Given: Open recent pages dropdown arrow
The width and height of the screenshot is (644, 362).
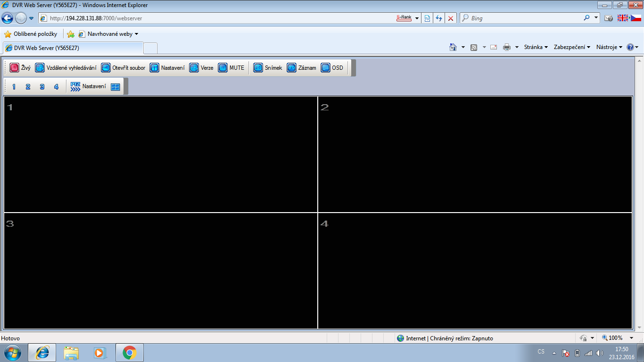Looking at the screenshot, I should 32,18.
